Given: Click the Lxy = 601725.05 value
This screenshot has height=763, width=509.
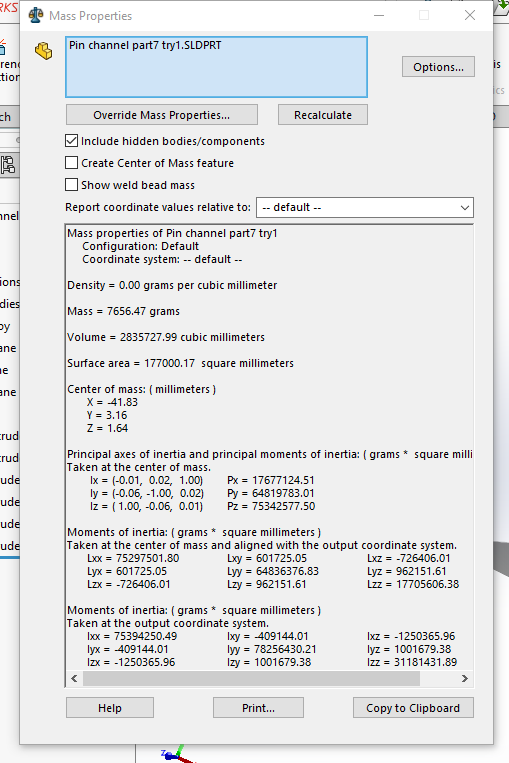Looking at the screenshot, I should 267,559.
